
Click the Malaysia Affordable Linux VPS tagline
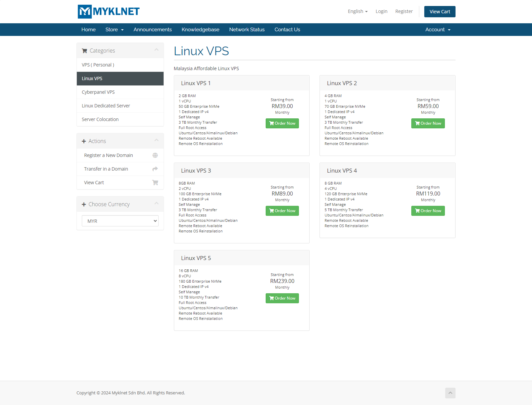coord(206,68)
